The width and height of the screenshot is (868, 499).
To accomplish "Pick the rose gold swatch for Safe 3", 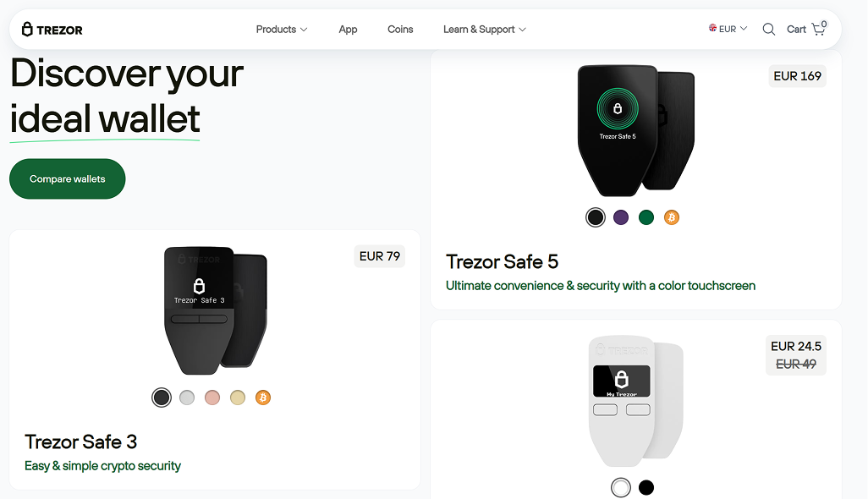I will pos(212,398).
